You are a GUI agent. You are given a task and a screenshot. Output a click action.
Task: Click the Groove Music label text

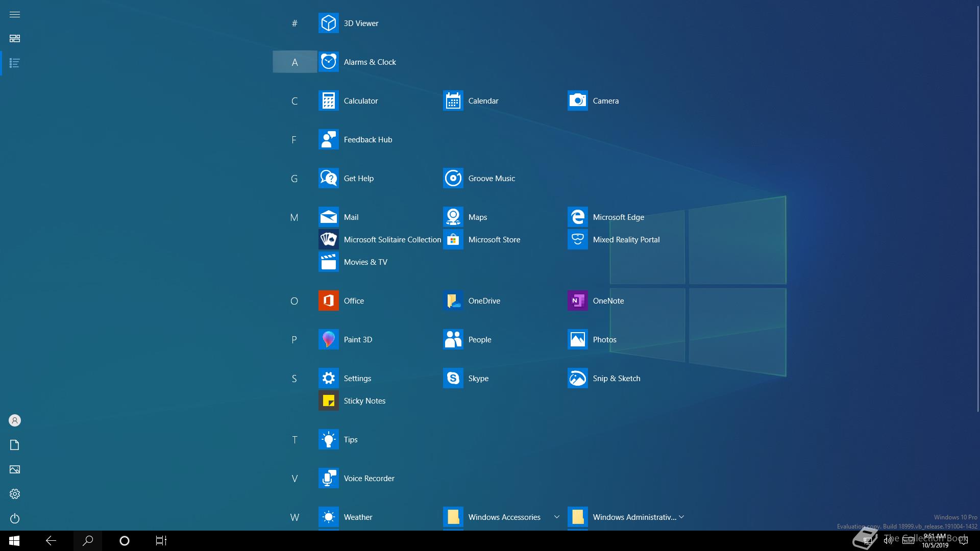[492, 178]
